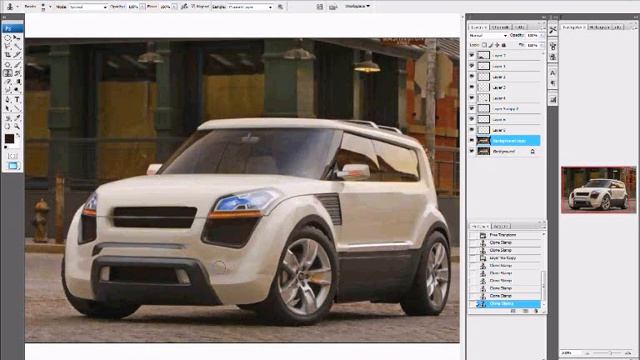The width and height of the screenshot is (640, 360).
Task: Switch to the Paths tab
Action: point(519,27)
